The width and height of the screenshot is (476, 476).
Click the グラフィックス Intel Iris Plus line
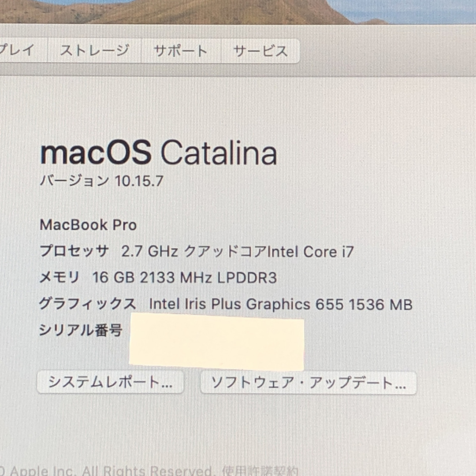click(226, 304)
